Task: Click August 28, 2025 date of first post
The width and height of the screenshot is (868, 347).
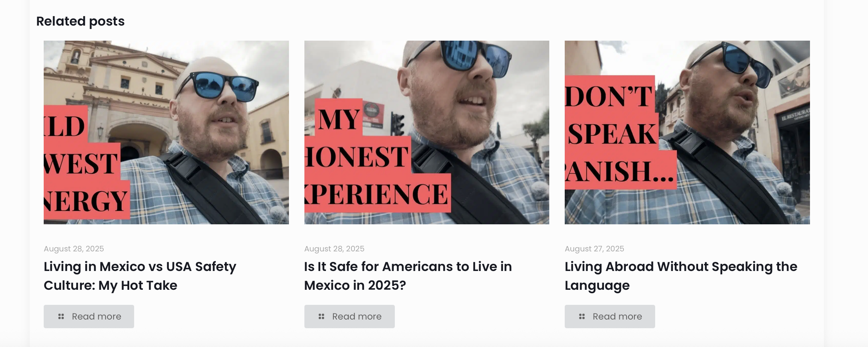Action: click(74, 249)
